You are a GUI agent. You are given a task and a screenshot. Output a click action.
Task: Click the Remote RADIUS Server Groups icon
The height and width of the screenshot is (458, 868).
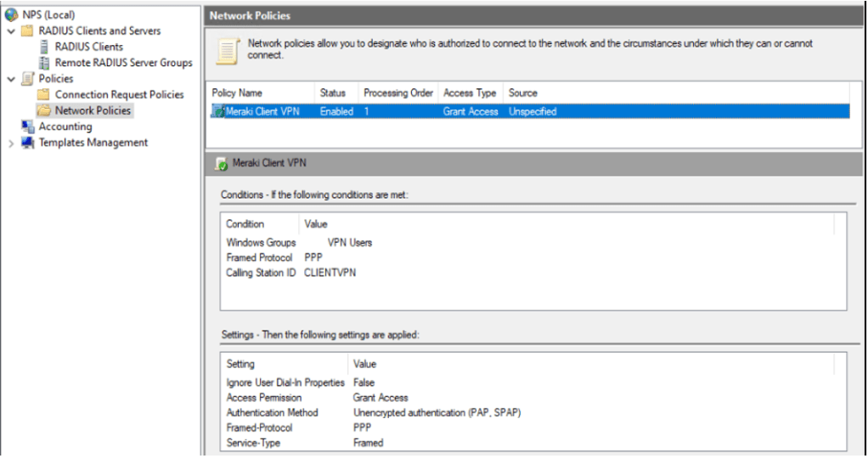tap(44, 63)
